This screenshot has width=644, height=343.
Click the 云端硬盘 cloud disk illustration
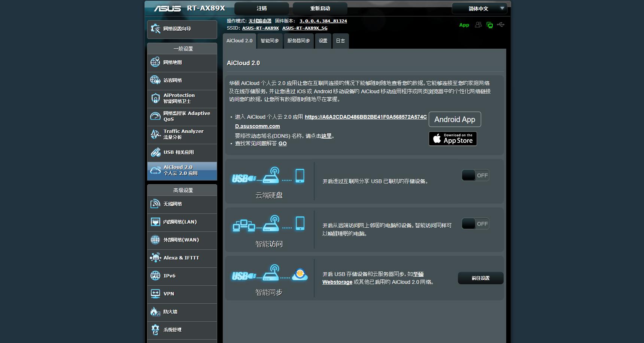point(269,176)
